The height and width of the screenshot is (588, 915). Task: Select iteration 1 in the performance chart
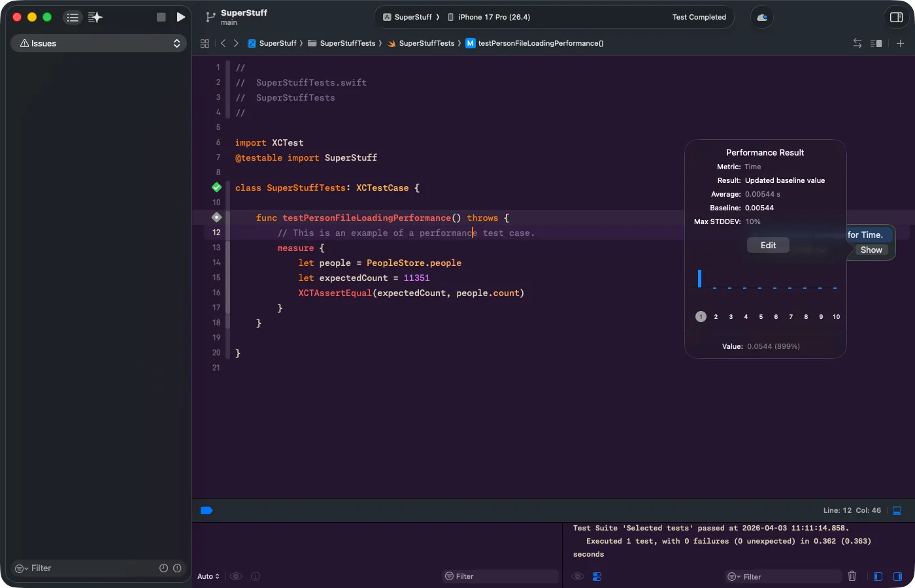(701, 317)
